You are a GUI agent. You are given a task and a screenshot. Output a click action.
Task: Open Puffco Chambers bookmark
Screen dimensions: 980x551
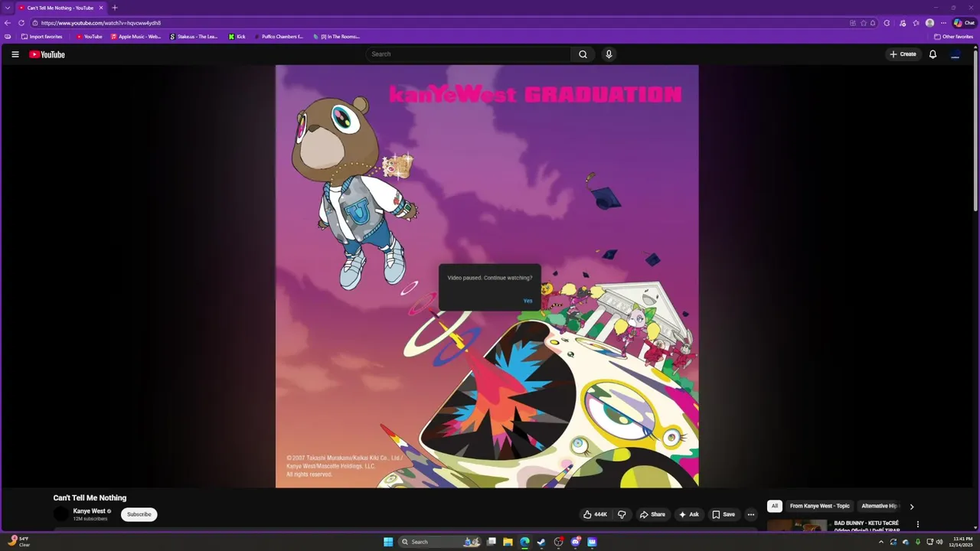[279, 37]
